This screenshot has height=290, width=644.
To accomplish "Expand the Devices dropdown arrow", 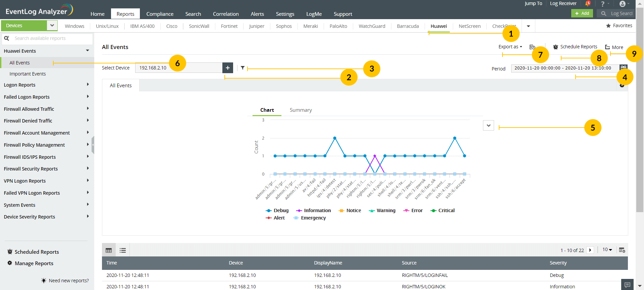I will tap(52, 26).
